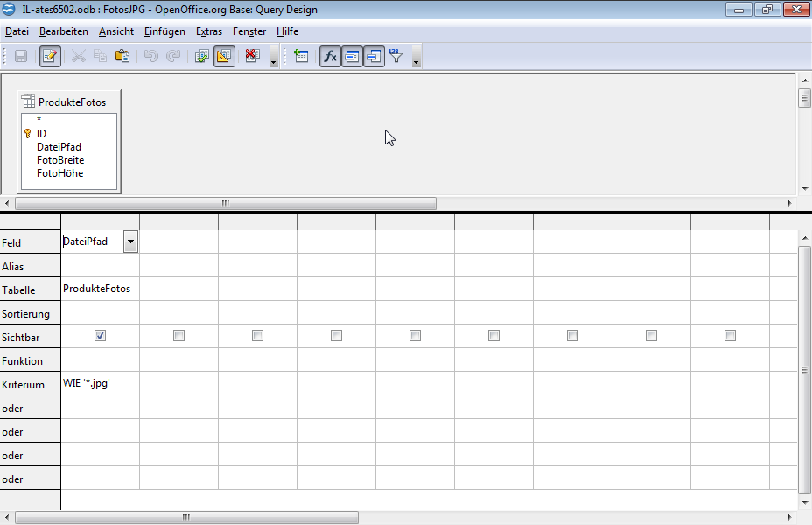Click the Tabelle cell showing ProdukteFotos
Image resolution: width=812 pixels, height=525 pixels.
coord(100,289)
